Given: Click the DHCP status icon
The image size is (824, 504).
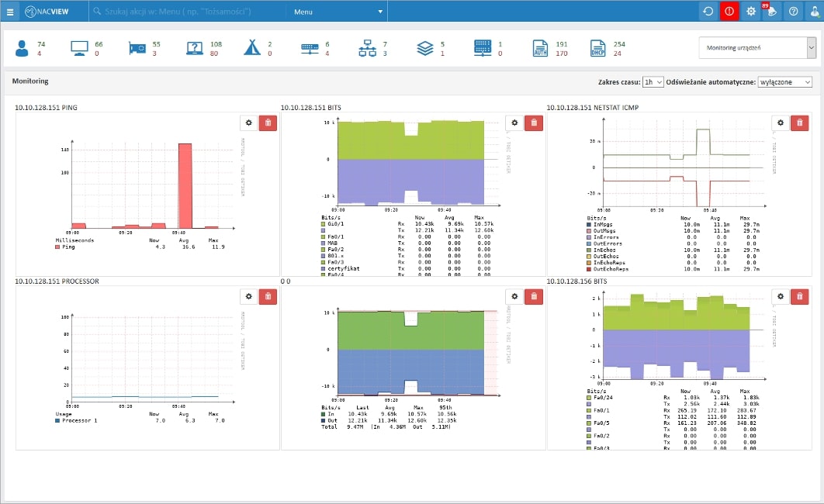Looking at the screenshot, I should click(x=597, y=49).
